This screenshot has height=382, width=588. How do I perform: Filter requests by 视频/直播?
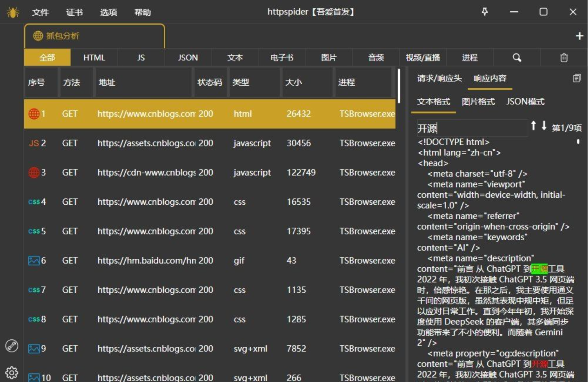pos(423,58)
